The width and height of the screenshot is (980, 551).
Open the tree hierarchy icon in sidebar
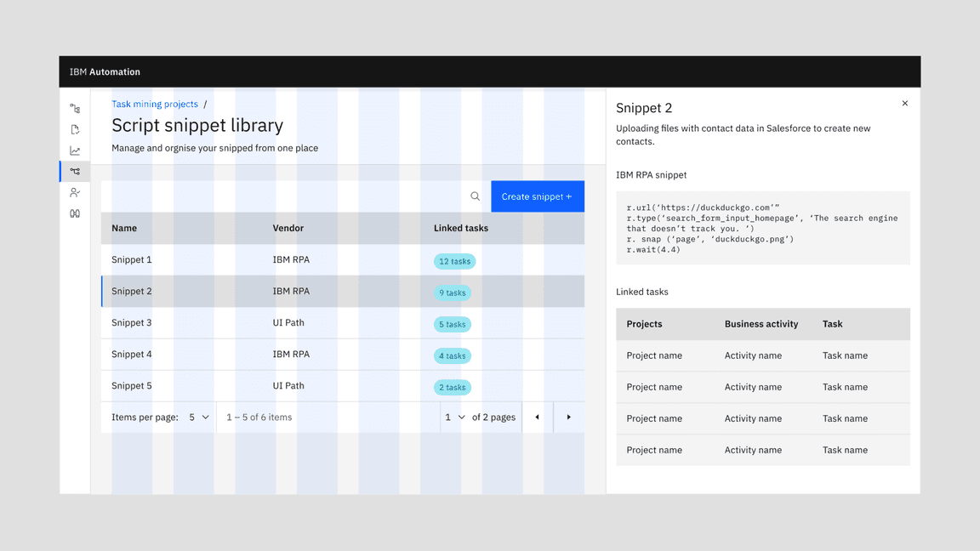point(75,109)
